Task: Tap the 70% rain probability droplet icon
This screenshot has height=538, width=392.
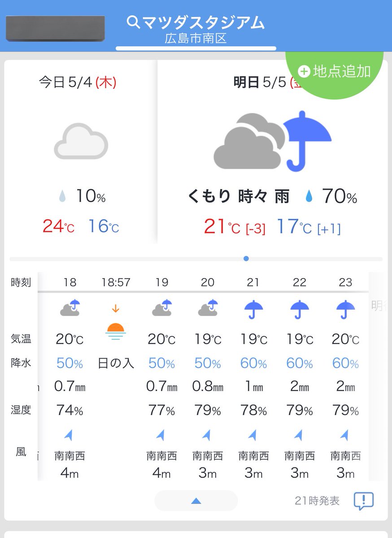Action: pyautogui.click(x=309, y=197)
